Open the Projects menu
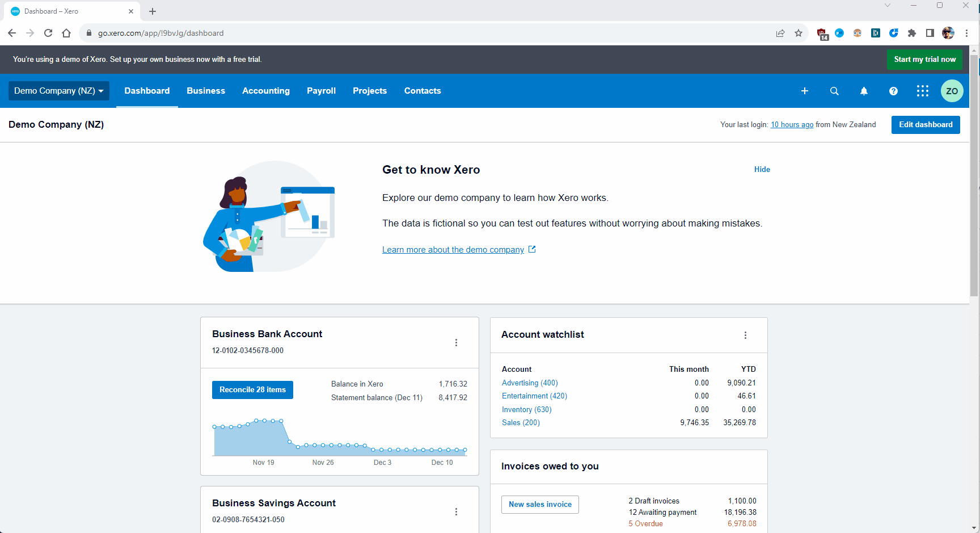The height and width of the screenshot is (533, 980). coord(370,91)
